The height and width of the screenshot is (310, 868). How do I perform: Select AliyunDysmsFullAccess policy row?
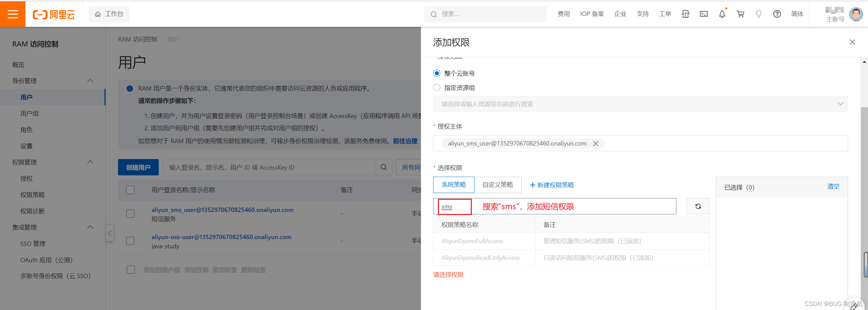571,241
